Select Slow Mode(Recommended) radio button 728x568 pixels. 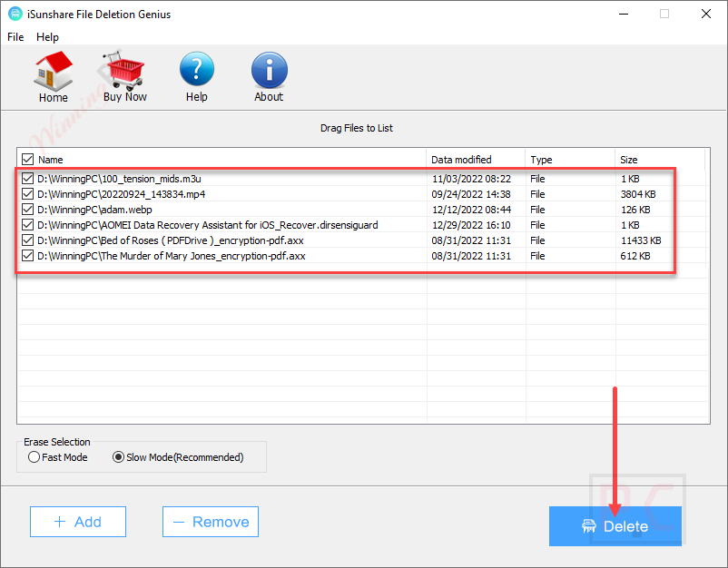click(118, 457)
